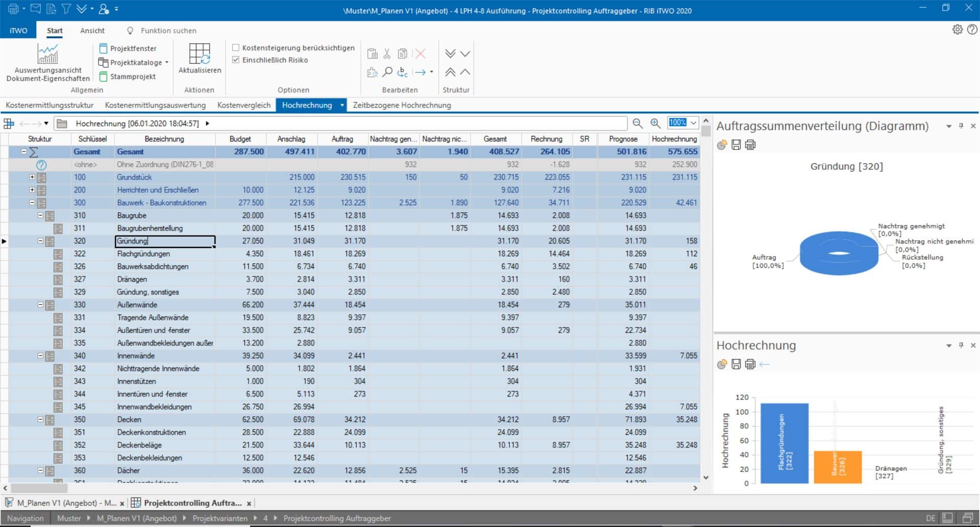Image resolution: width=980 pixels, height=527 pixels.
Task: Click chart type icon in Auftragssummenverteilung panel
Action: click(722, 145)
